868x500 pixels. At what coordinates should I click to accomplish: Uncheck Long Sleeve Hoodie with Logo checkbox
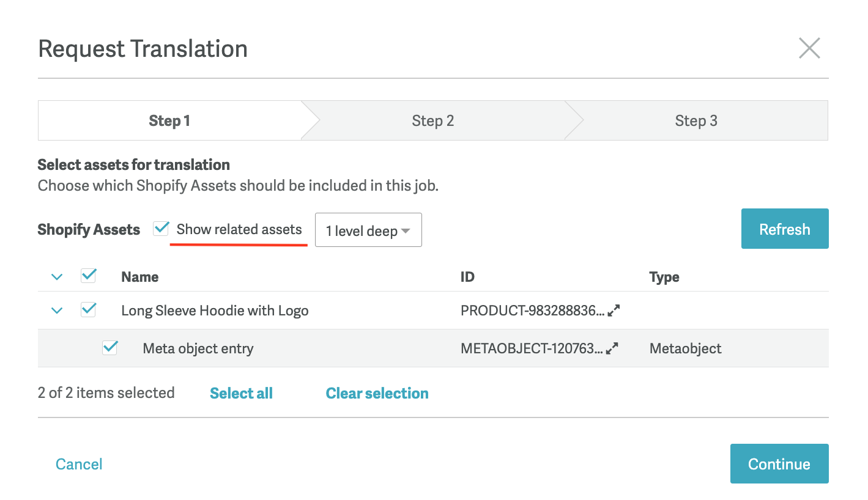click(x=89, y=310)
